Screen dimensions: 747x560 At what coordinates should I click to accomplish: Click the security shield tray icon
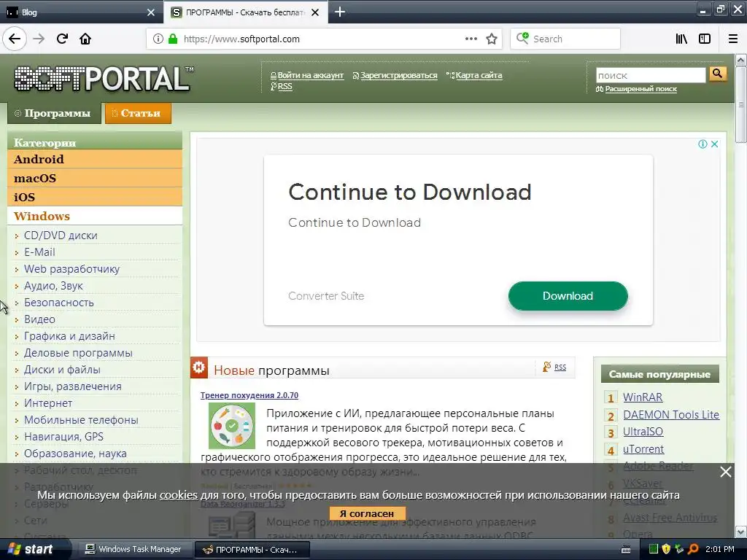[666, 549]
